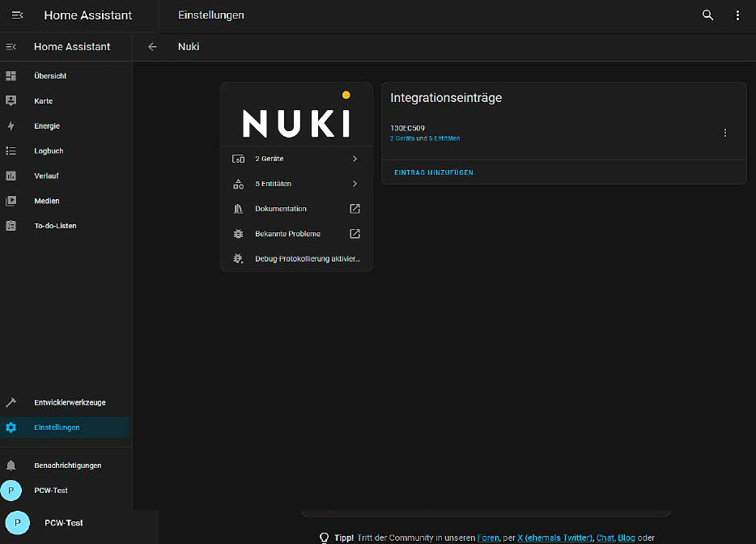756x544 pixels.
Task: Click the search magnifier icon in header
Action: [x=707, y=15]
